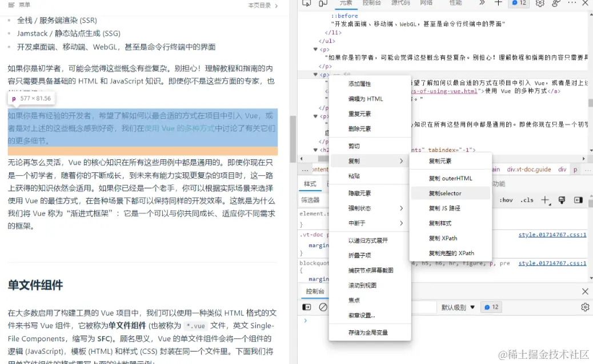Screen dimensions: 593x364
Task: Choose 滚动到视图 menu item
Action: click(370, 285)
